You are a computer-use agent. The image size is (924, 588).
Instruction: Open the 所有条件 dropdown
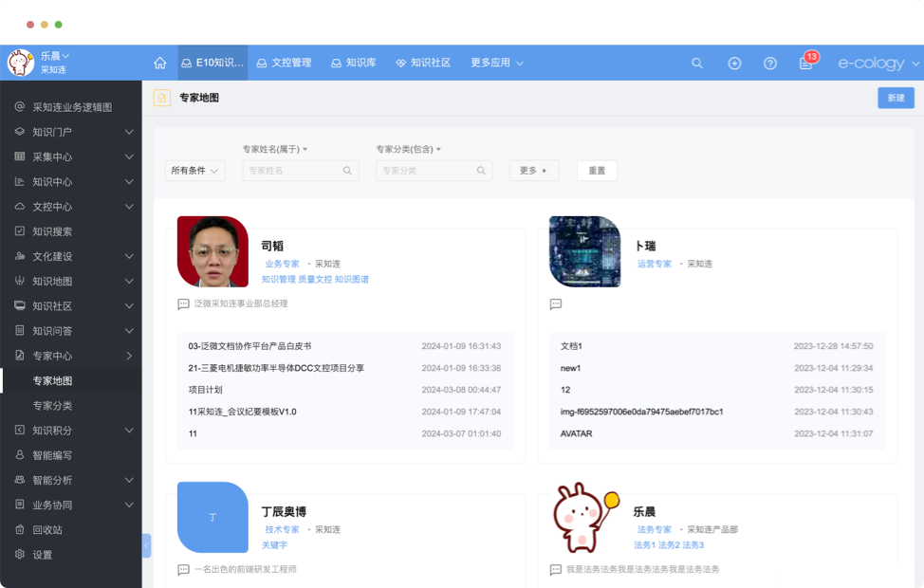pos(194,171)
